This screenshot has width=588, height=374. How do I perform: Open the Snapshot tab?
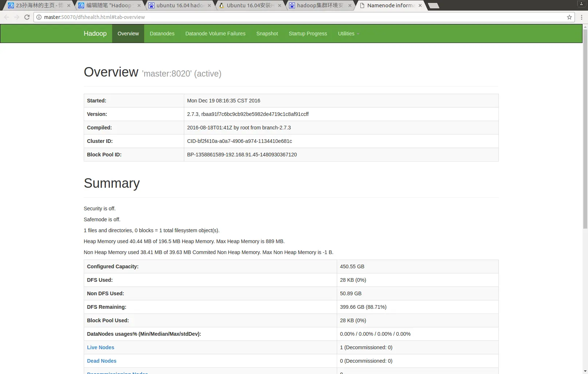pos(267,34)
